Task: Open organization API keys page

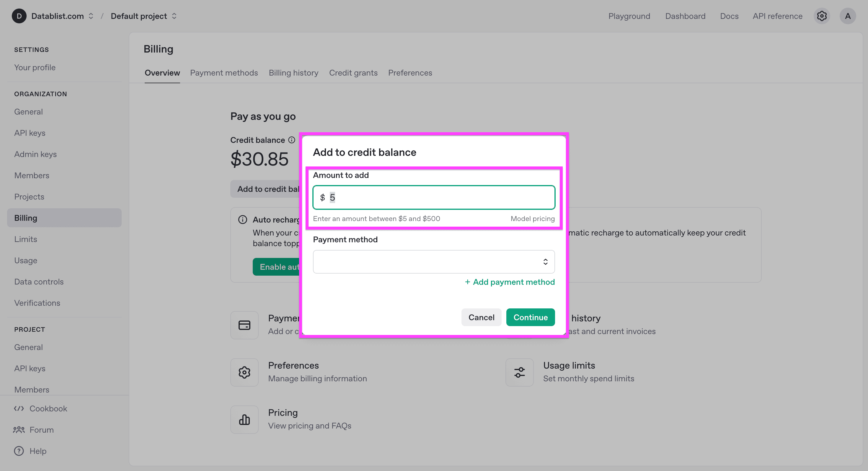Action: pyautogui.click(x=30, y=133)
